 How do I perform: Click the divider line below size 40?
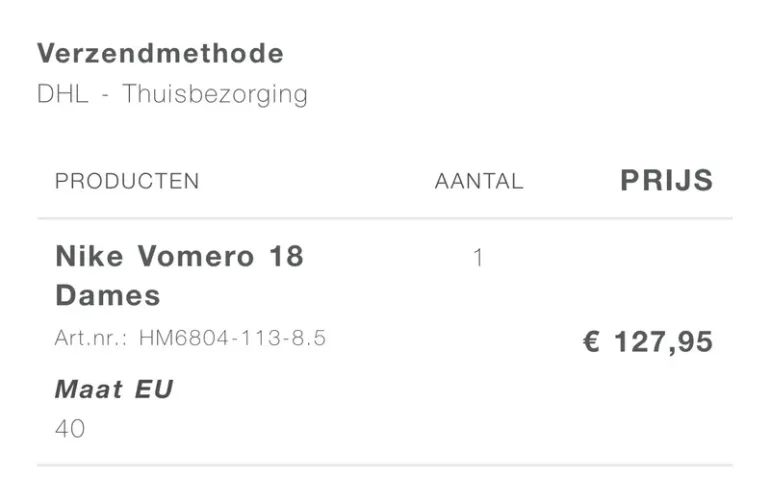pos(385,465)
